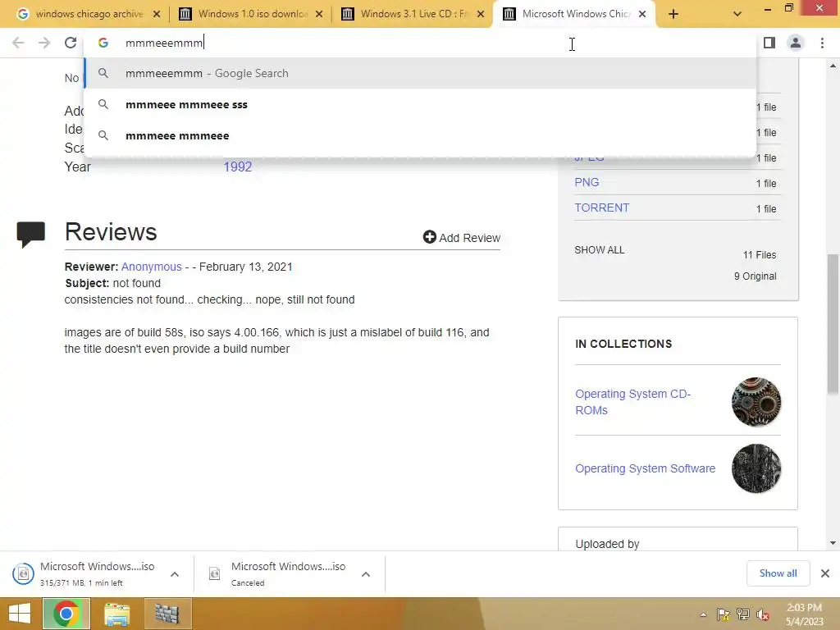
Task: Open '11 Files' list link
Action: pyautogui.click(x=759, y=255)
